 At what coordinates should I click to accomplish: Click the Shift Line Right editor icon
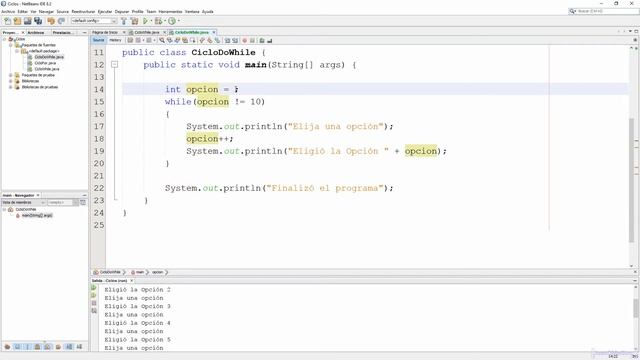point(235,40)
